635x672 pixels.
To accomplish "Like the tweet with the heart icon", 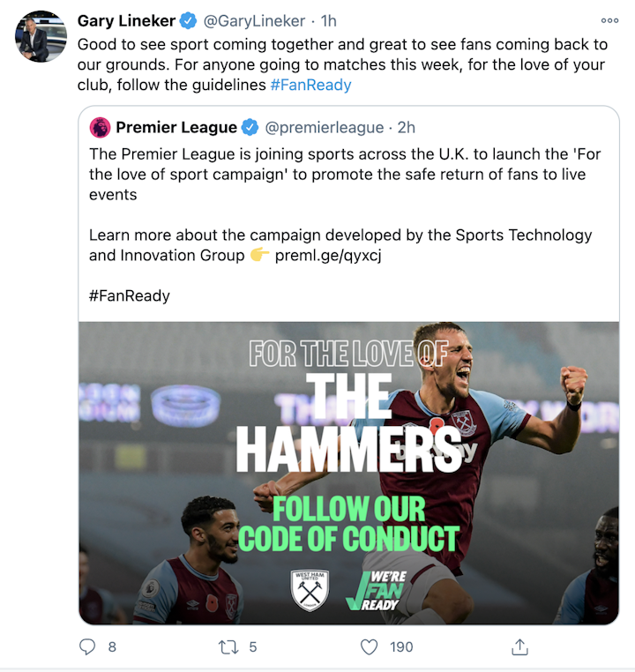I will coord(370,647).
